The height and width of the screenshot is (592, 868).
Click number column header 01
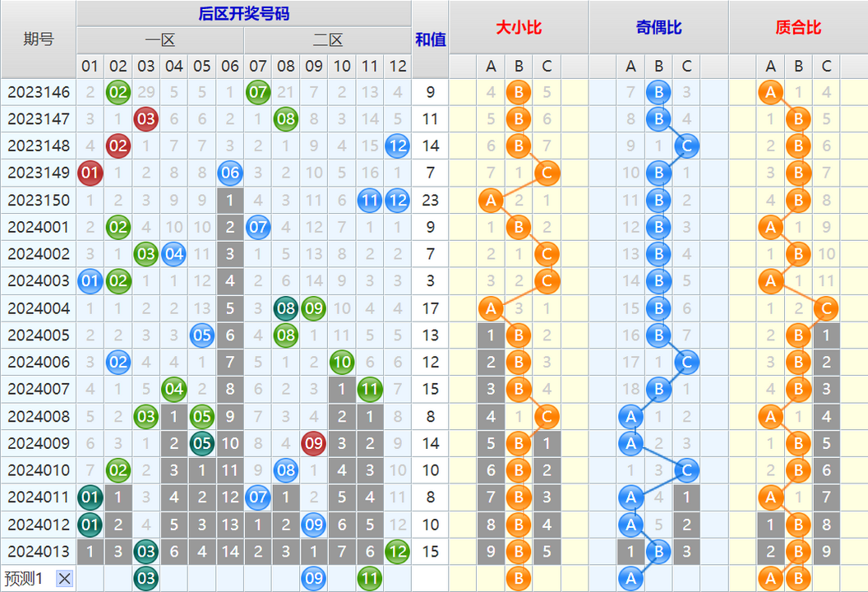tap(90, 67)
